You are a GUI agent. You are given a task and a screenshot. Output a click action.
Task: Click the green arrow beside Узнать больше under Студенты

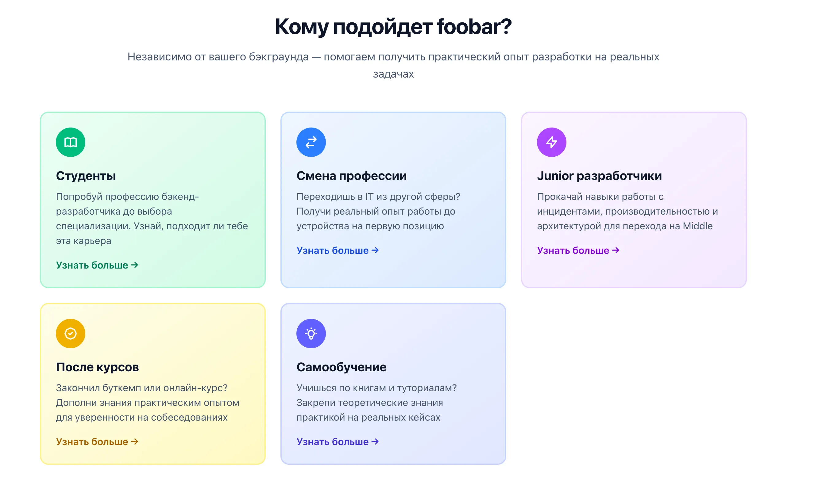point(135,265)
